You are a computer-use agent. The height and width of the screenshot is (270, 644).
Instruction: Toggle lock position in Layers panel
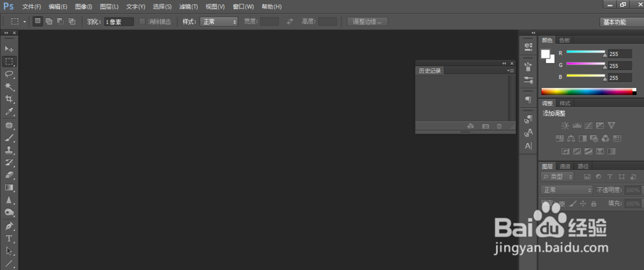click(583, 204)
